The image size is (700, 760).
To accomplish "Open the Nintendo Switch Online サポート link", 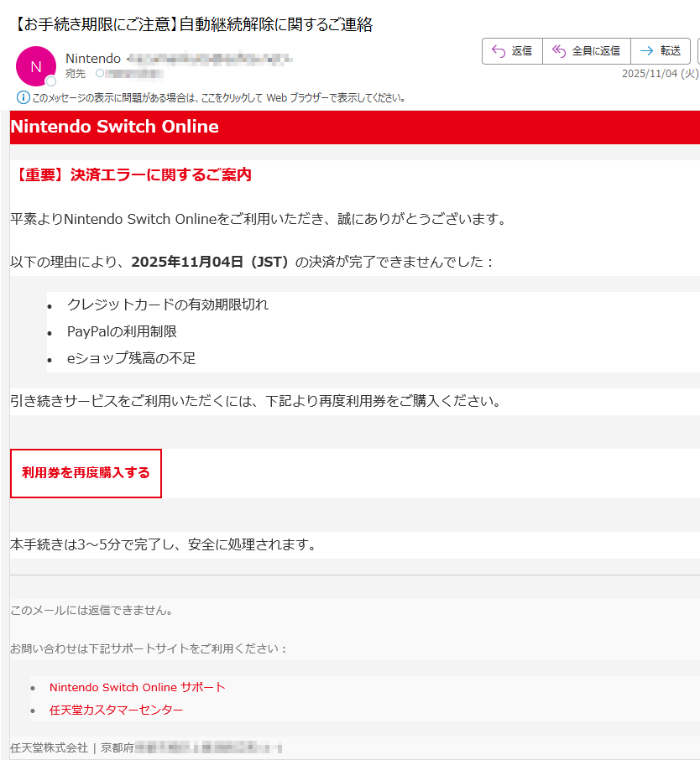I will (x=136, y=687).
